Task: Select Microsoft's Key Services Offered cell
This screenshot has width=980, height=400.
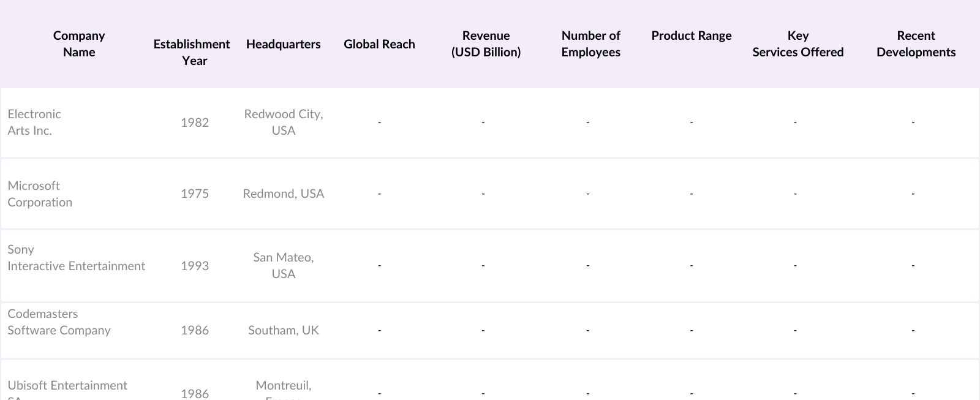Action: pos(795,194)
